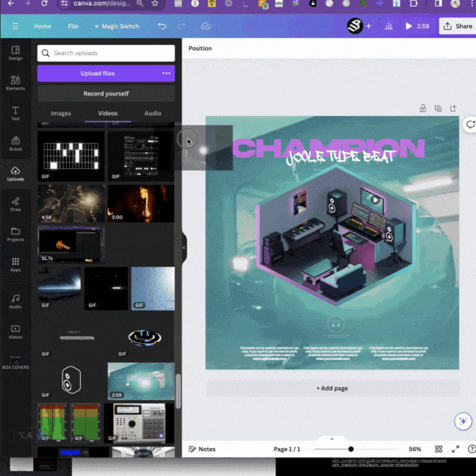This screenshot has height=476, width=476.
Task: Switch to the Images tab
Action: point(61,113)
